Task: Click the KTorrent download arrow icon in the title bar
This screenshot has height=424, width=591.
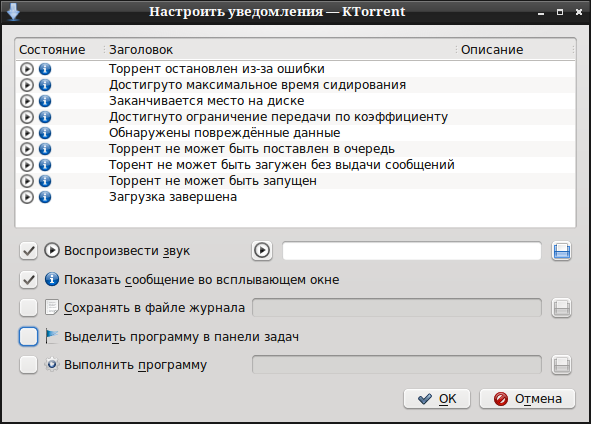Action: click(x=13, y=12)
